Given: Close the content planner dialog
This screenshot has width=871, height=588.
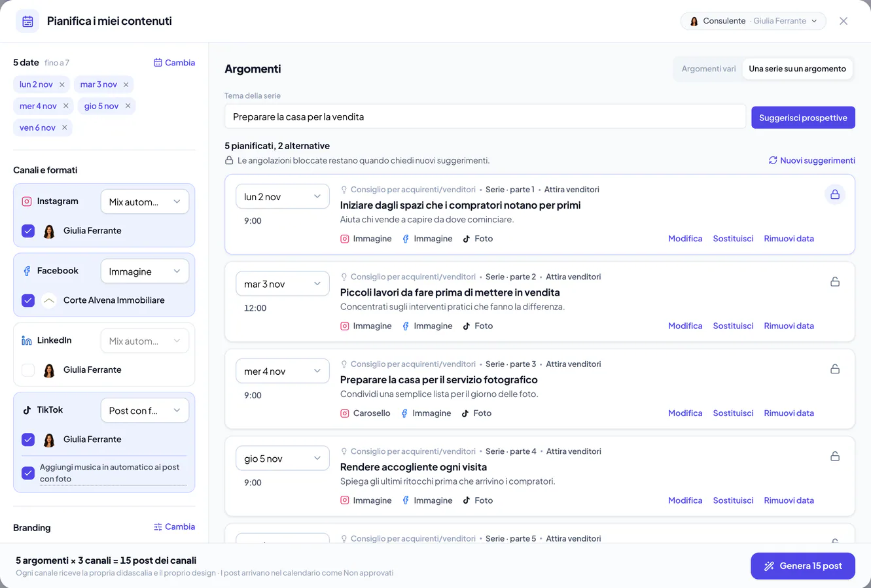Looking at the screenshot, I should point(844,21).
